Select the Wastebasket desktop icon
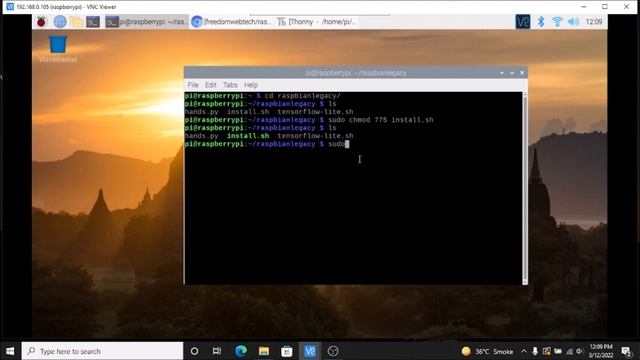Image resolution: width=640 pixels, height=360 pixels. pos(58,49)
